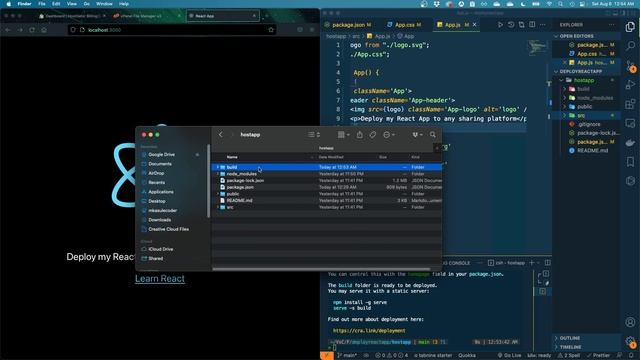
Task: Click the Finder search magnifier icon
Action: click(x=433, y=135)
